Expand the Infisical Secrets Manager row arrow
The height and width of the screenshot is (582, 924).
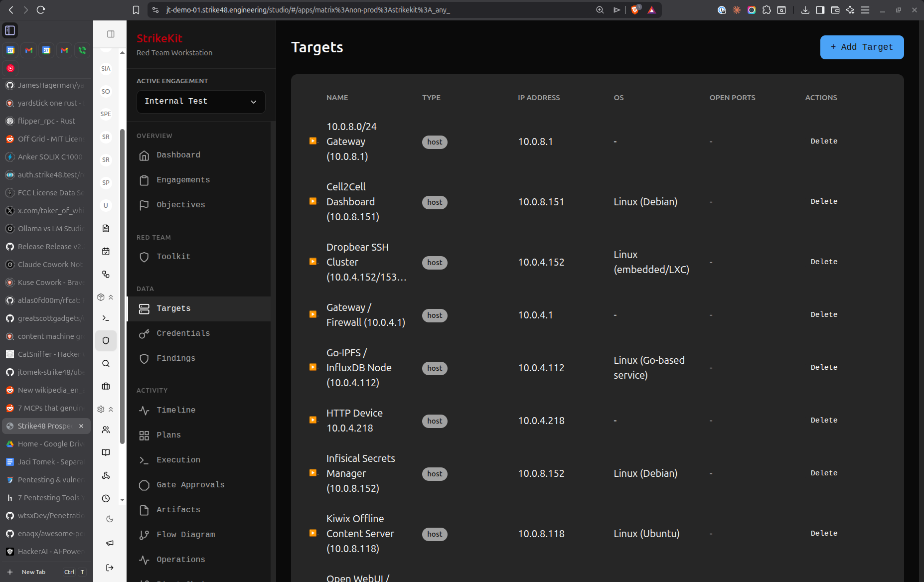point(313,473)
